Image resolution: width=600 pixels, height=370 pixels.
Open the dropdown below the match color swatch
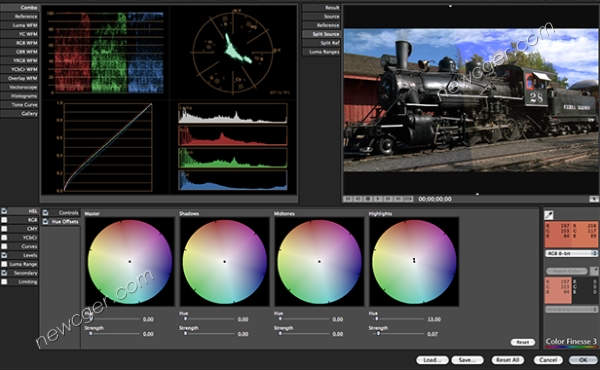point(571,309)
